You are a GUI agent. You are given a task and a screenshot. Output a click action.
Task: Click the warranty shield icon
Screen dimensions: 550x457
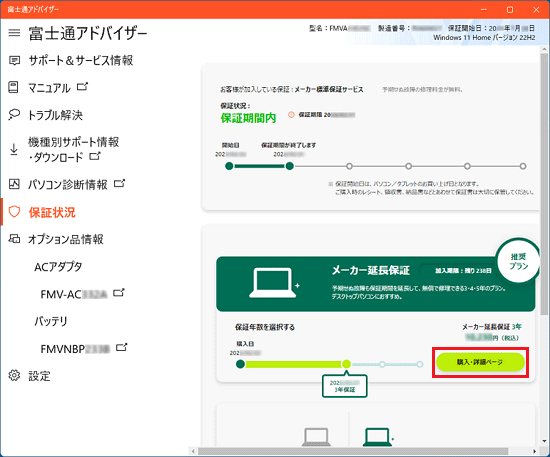point(14,212)
